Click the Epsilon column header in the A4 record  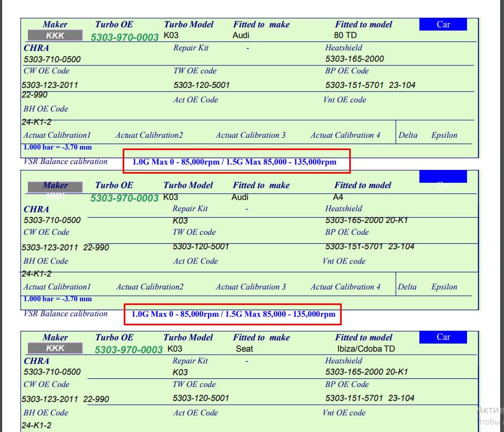click(x=444, y=287)
